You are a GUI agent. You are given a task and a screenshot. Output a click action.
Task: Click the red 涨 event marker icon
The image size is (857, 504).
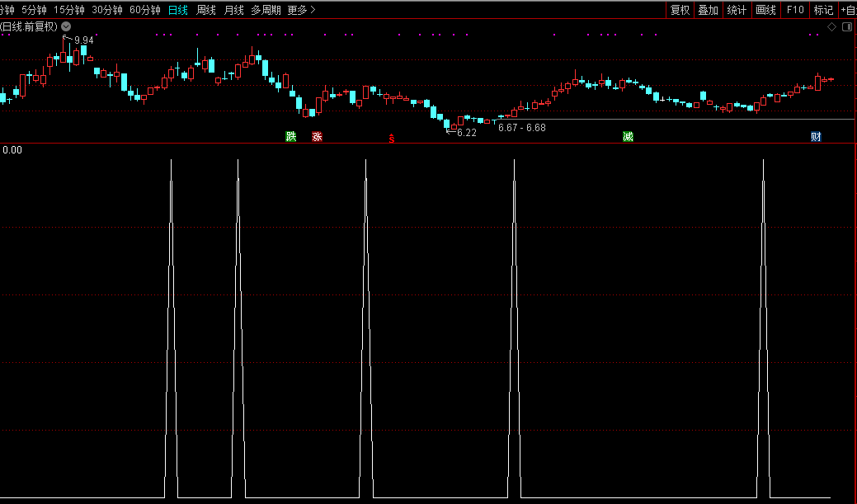(317, 137)
